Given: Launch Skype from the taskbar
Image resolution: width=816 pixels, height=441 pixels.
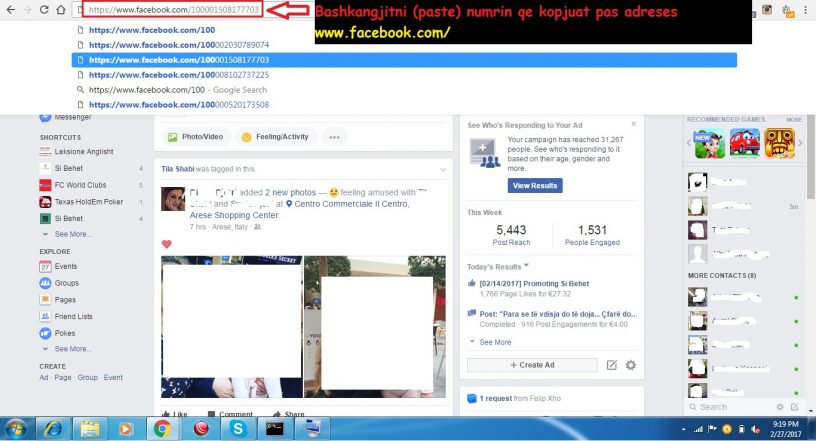Looking at the screenshot, I should (x=238, y=428).
